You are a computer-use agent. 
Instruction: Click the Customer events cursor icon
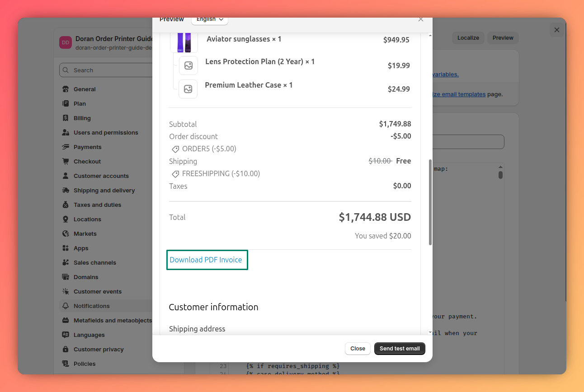click(66, 291)
